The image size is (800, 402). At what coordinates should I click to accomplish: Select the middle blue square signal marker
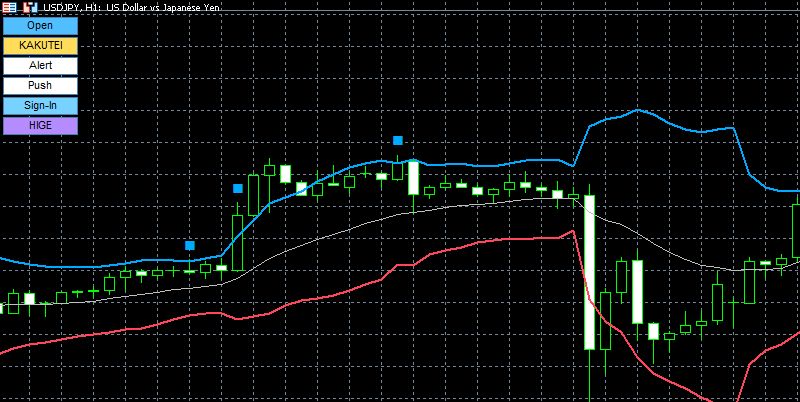pos(238,188)
